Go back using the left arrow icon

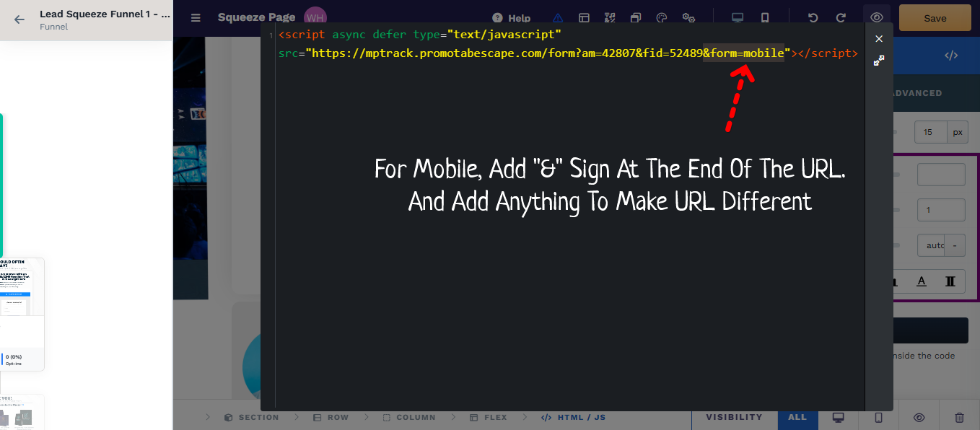tap(19, 19)
